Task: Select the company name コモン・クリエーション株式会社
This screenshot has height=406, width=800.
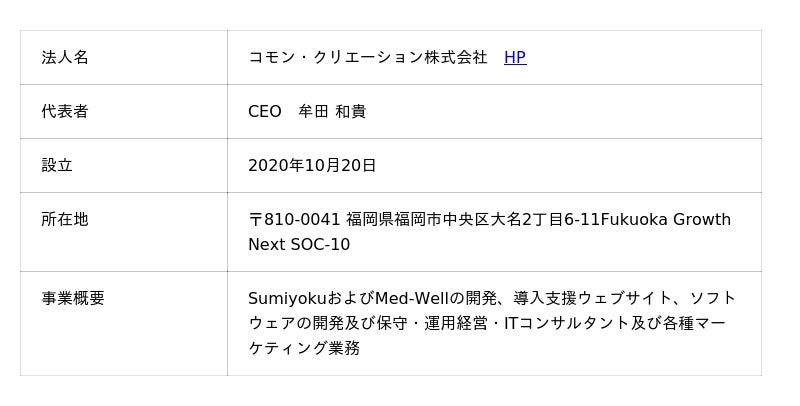Action: 367,58
